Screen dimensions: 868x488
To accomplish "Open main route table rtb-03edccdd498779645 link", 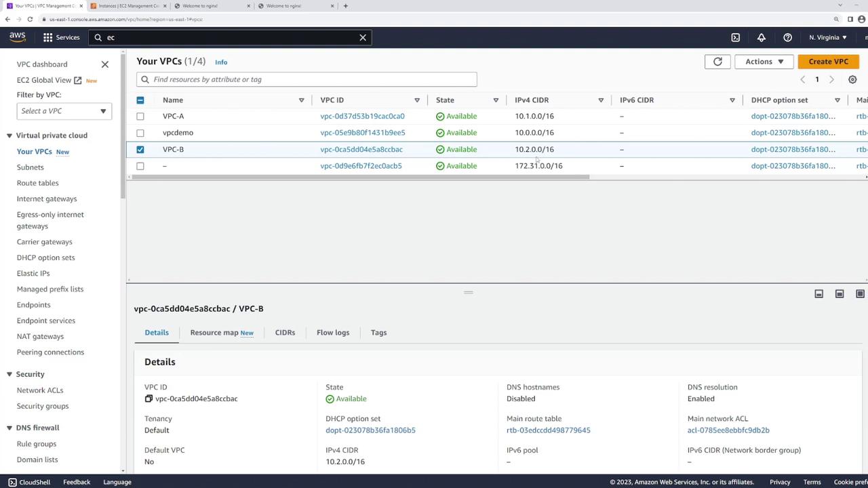I will 548,430.
